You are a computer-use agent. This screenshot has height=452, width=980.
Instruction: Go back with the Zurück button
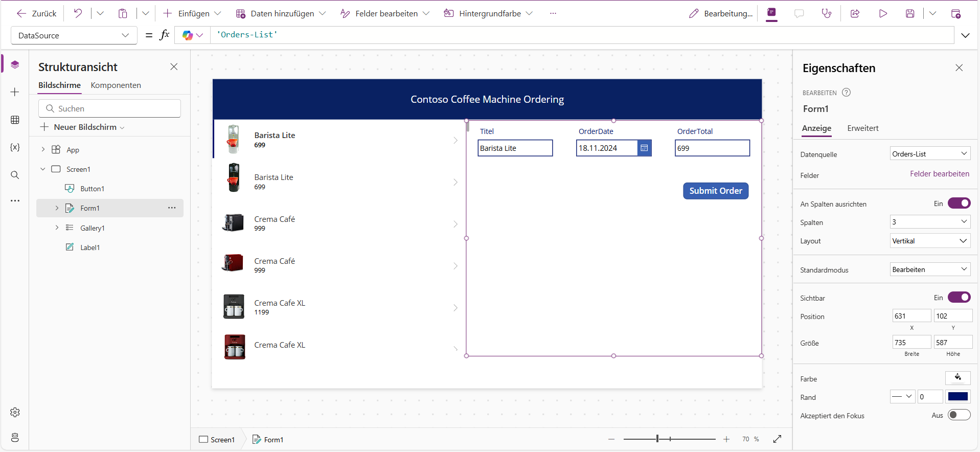[x=37, y=14]
